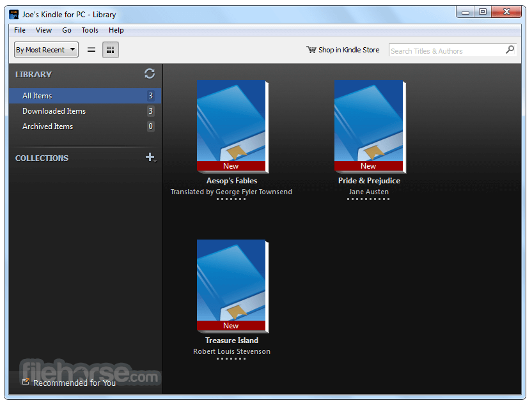Open the Help menu

[x=116, y=30]
